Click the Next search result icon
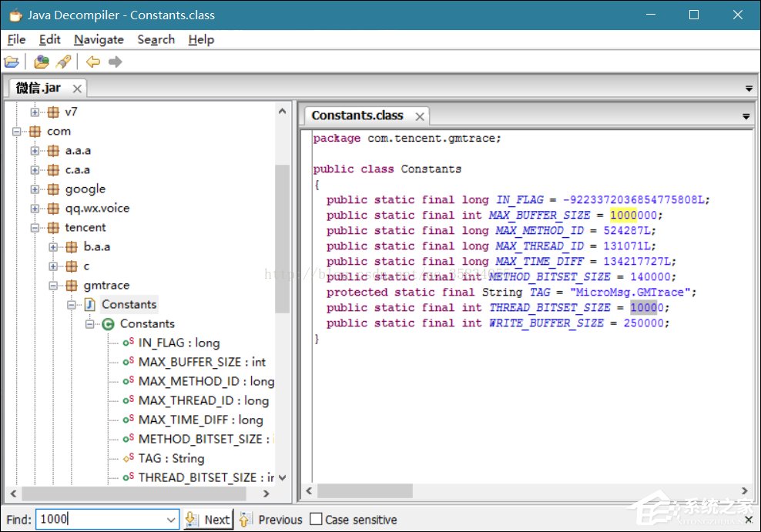 192,520
